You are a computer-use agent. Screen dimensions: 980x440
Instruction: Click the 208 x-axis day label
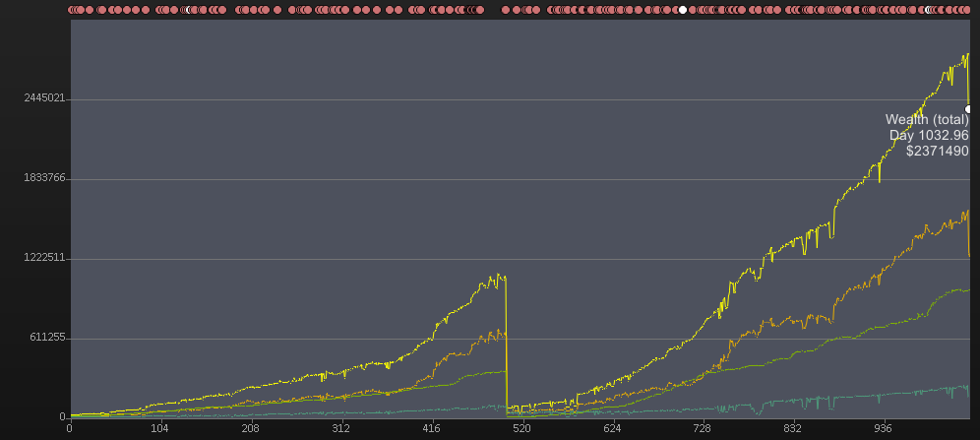(251, 428)
